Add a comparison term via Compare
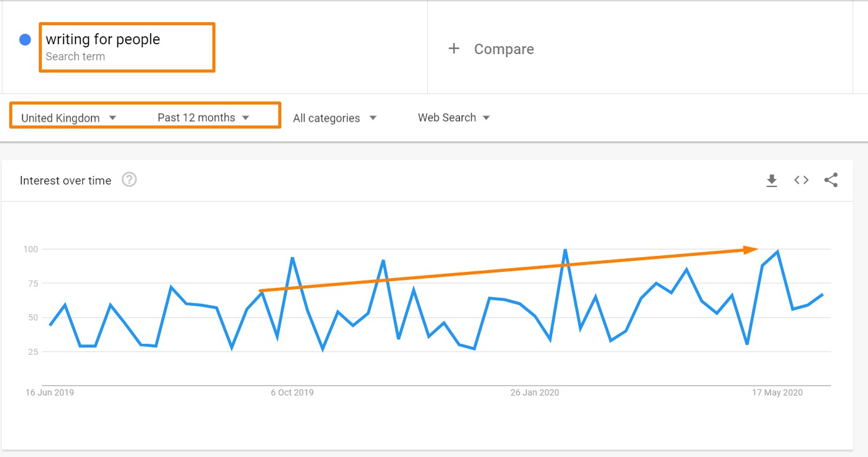This screenshot has width=868, height=457. tap(504, 49)
